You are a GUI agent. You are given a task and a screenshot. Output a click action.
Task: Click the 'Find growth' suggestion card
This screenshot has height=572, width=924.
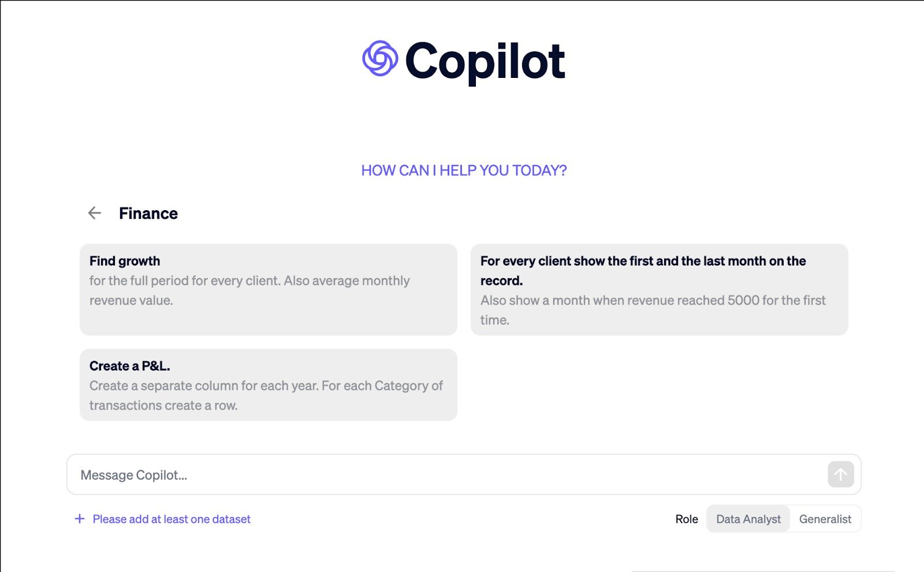[x=268, y=289]
